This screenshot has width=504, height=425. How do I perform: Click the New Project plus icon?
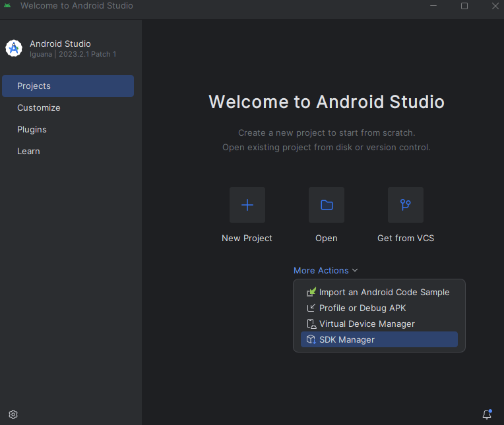click(247, 205)
